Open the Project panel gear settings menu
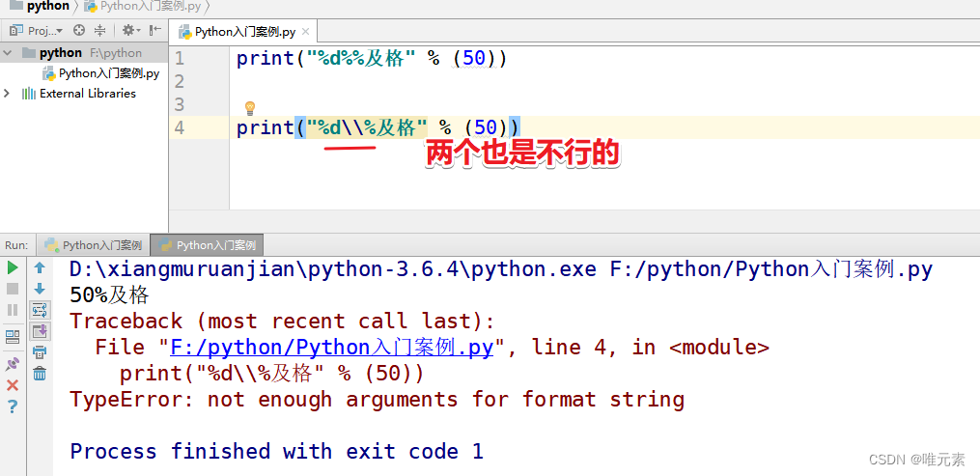 click(x=130, y=30)
